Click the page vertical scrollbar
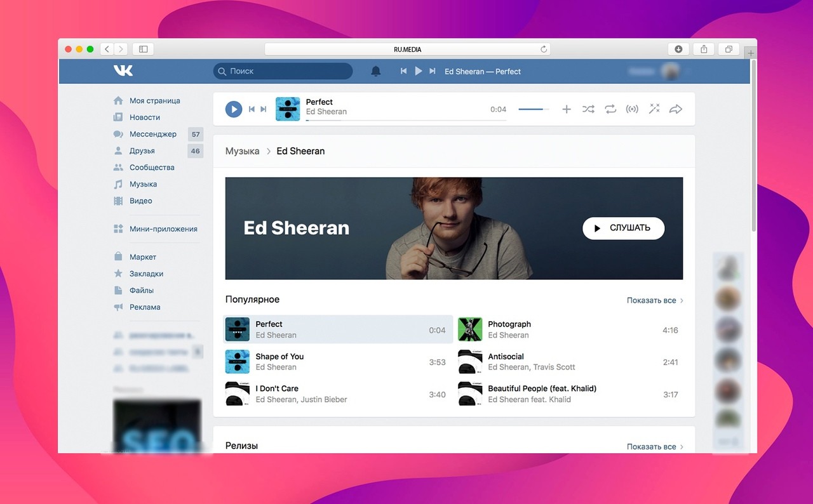The image size is (813, 504). (754, 146)
